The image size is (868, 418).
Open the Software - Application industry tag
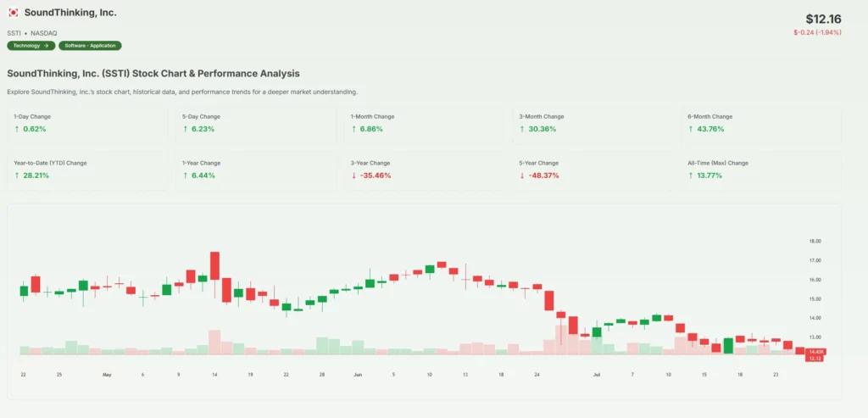click(90, 46)
